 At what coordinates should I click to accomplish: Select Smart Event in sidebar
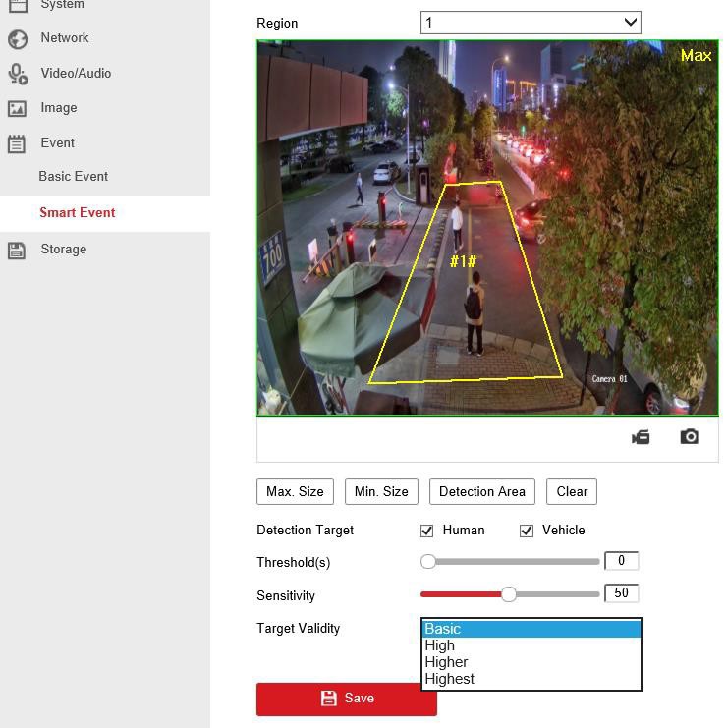[x=78, y=213]
